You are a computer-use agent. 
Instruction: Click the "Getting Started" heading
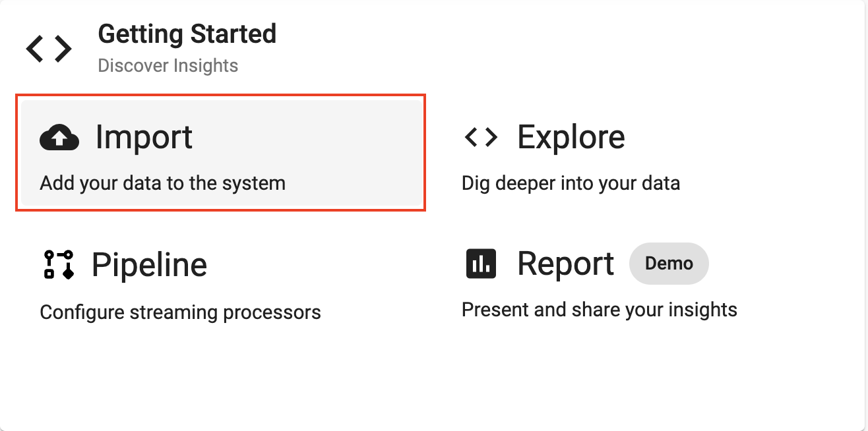187,34
